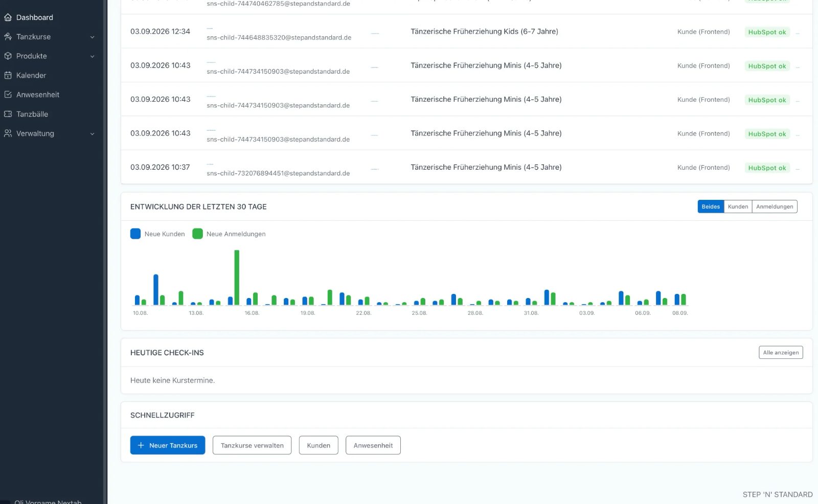Click the Verwaltung users icon

[8, 133]
